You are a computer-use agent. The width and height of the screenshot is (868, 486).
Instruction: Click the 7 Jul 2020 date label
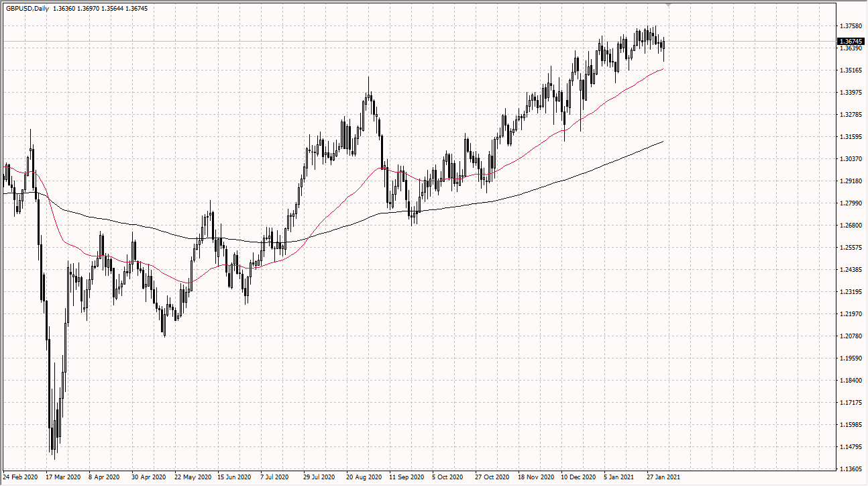(x=276, y=477)
